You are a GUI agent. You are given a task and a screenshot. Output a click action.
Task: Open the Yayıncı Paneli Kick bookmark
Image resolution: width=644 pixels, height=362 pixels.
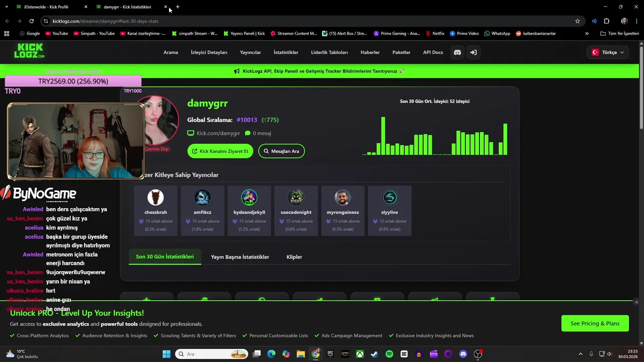[x=244, y=34]
